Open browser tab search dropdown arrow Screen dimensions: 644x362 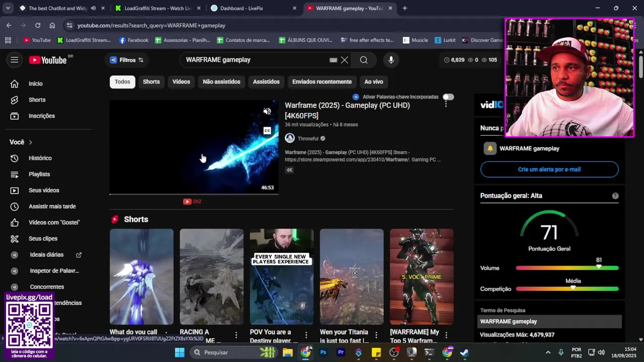coord(8,8)
